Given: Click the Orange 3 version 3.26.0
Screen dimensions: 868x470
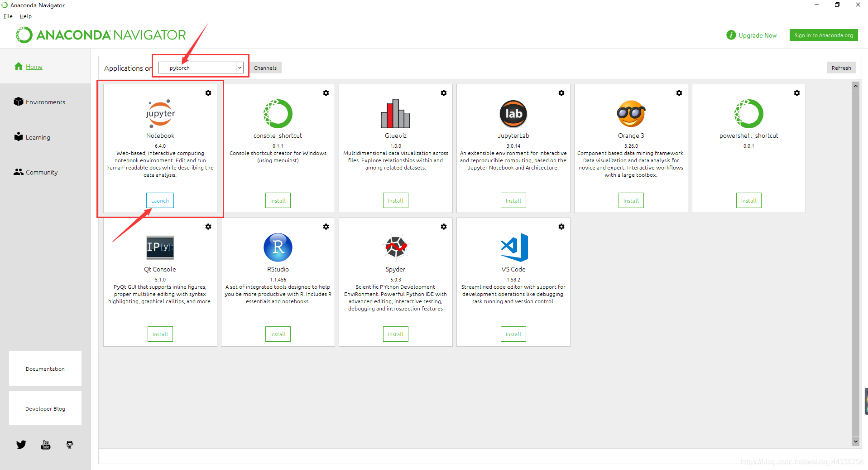Looking at the screenshot, I should (631, 146).
